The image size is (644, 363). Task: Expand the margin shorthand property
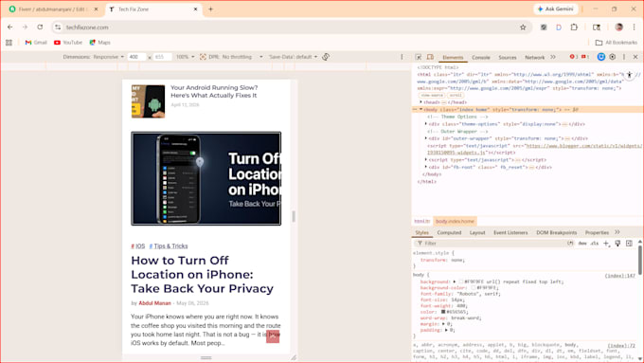click(443, 324)
